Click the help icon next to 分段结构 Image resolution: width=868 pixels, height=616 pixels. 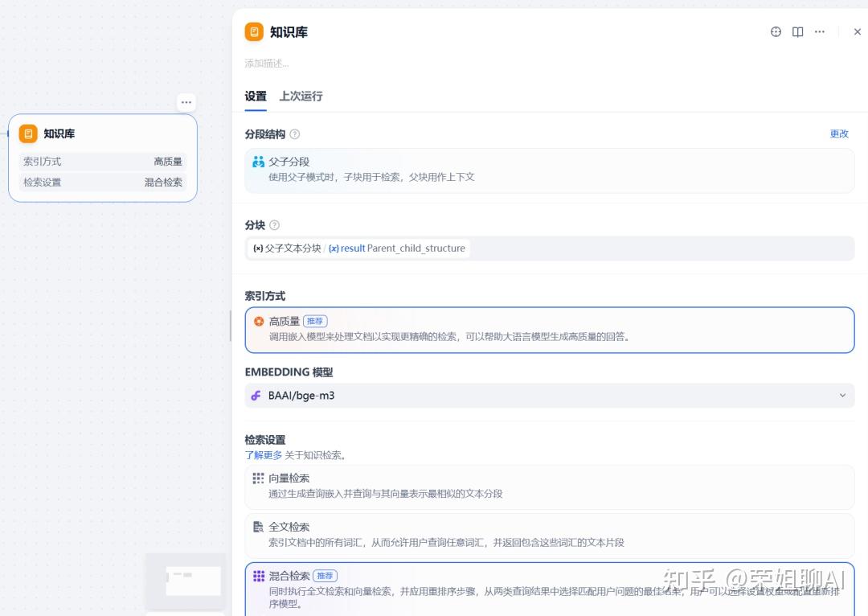pyautogui.click(x=295, y=134)
